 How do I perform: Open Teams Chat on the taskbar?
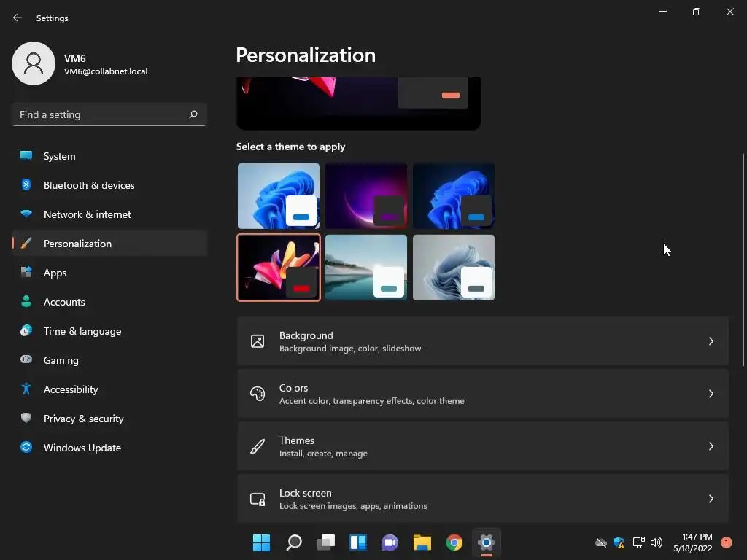(x=390, y=542)
